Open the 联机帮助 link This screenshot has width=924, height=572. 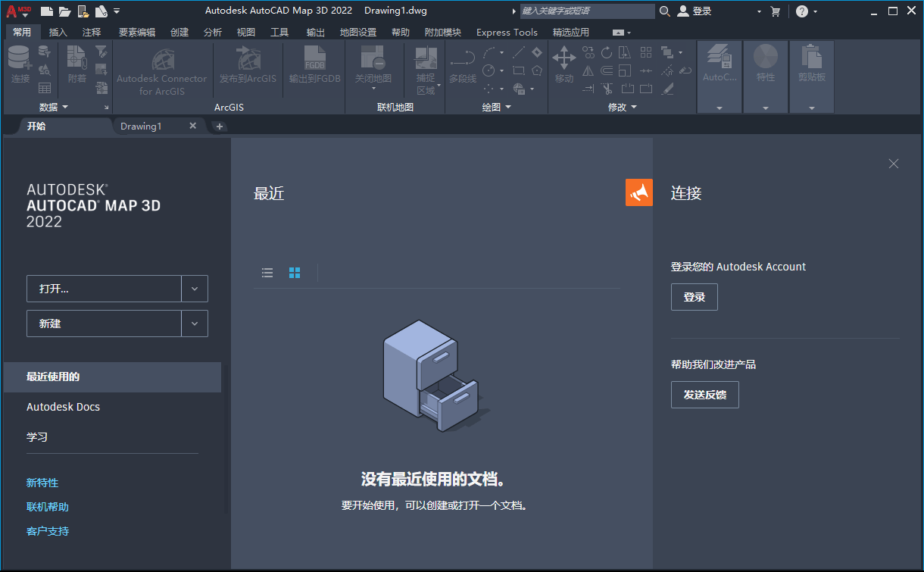48,507
